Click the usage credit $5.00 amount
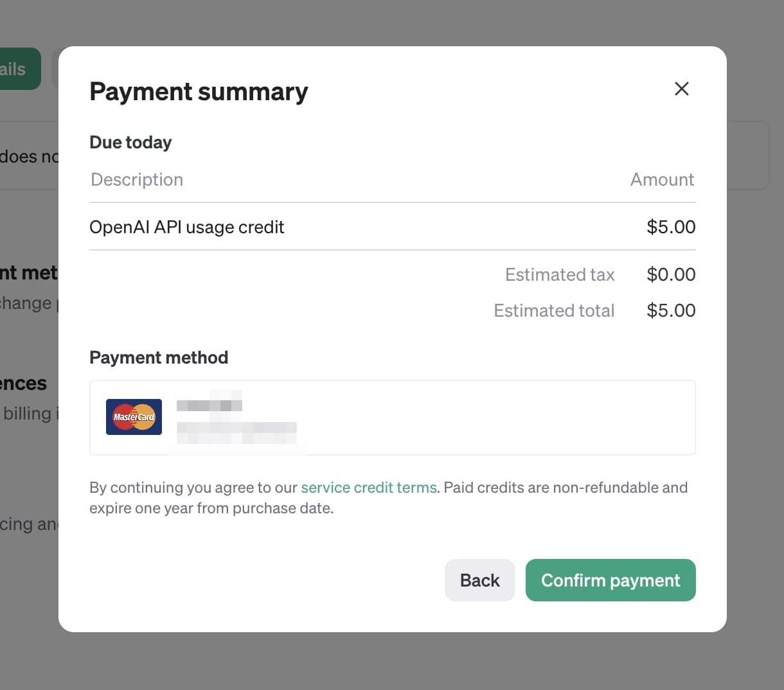784x690 pixels. (671, 227)
